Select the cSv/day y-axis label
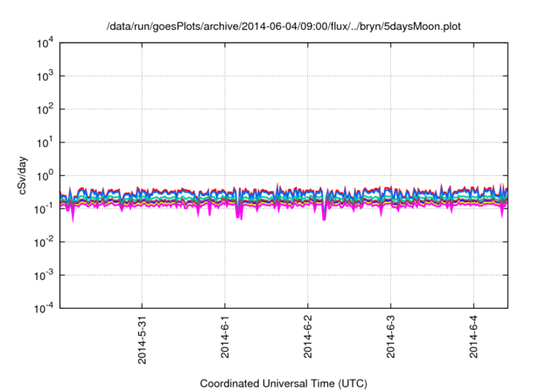Screen dimensions: 560x392 point(23,175)
